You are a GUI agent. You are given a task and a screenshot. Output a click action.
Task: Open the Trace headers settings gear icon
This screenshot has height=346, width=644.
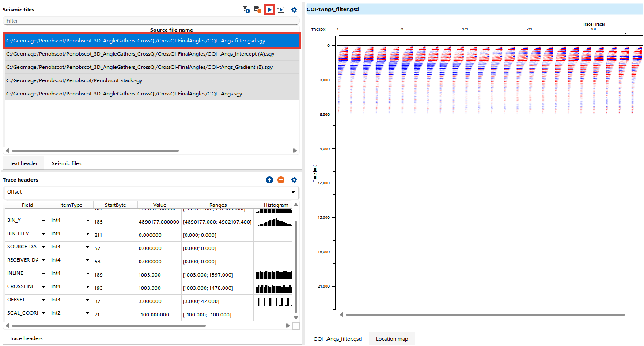tap(294, 180)
